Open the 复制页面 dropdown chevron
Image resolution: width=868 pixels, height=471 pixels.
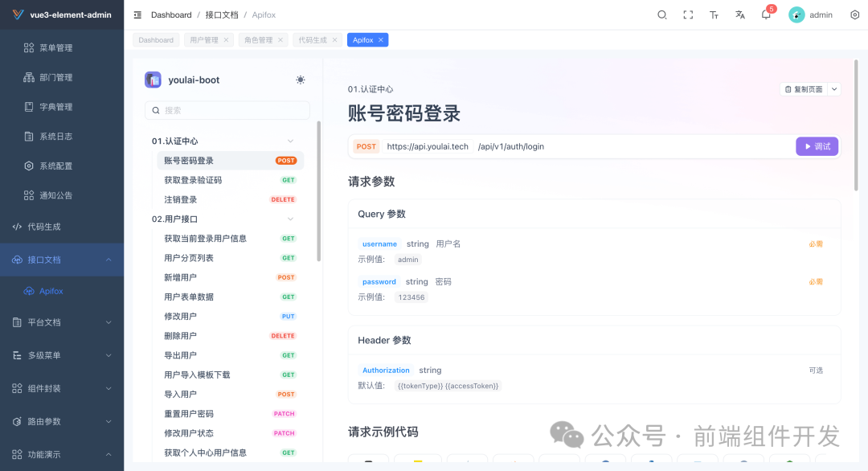[836, 89]
